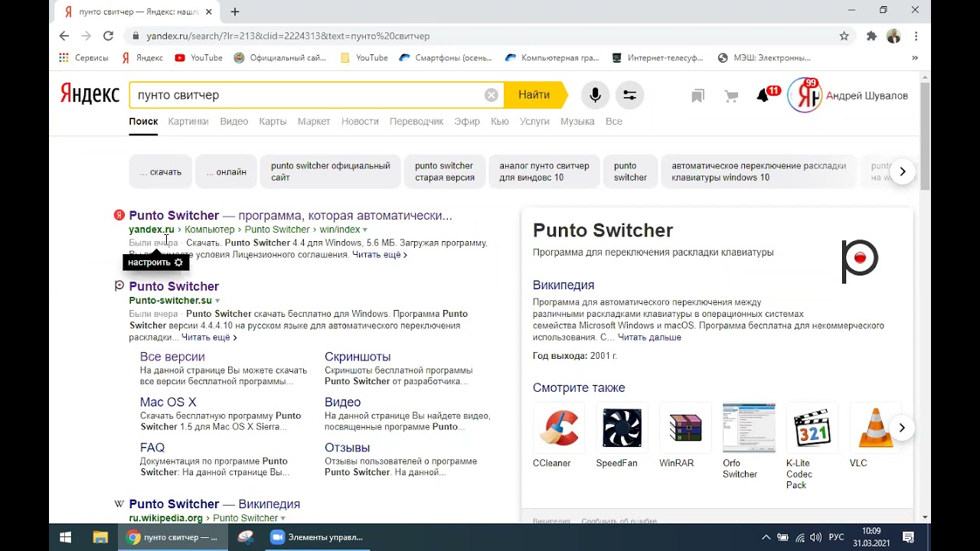This screenshot has height=551, width=980.
Task: Switch to the Картинки tab
Action: [x=188, y=122]
